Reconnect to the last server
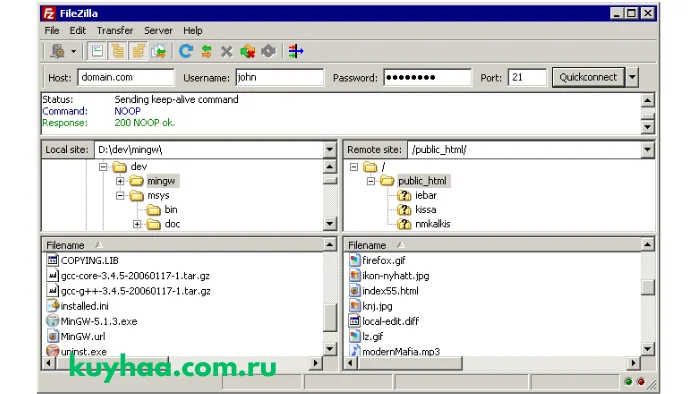Image resolution: width=700 pixels, height=394 pixels. click(x=268, y=51)
